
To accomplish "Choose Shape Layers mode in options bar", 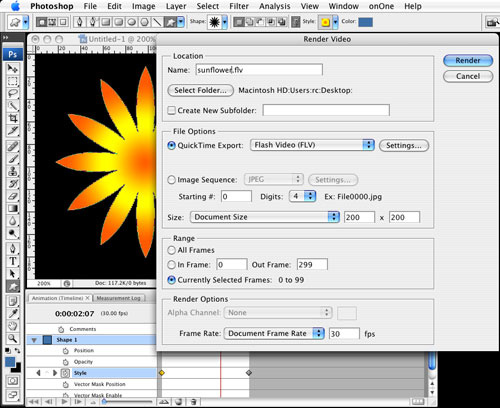I will coord(41,22).
